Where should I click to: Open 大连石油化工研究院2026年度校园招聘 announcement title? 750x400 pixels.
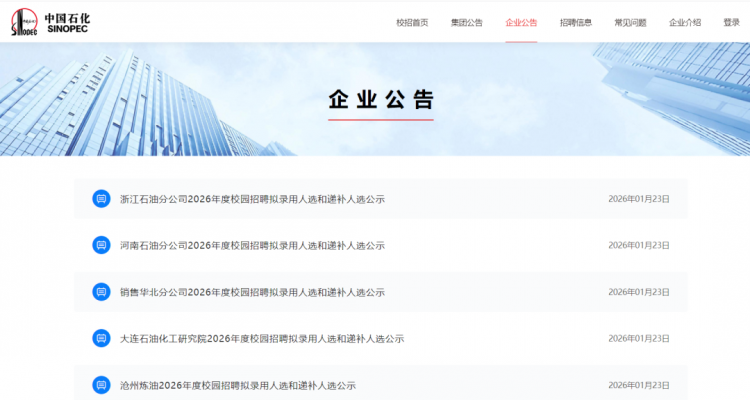pos(262,339)
